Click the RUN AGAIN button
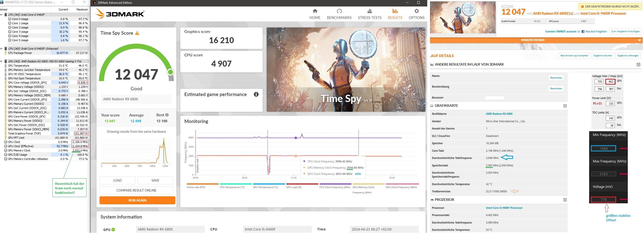 137,200
